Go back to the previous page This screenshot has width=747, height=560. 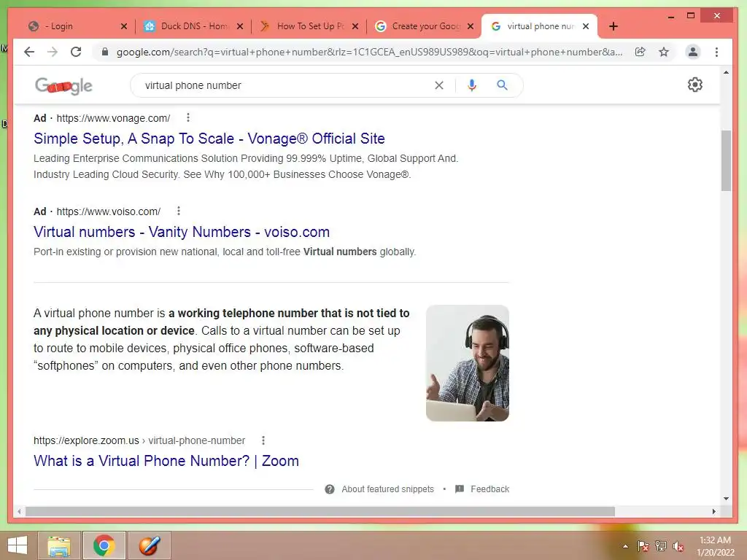(29, 52)
